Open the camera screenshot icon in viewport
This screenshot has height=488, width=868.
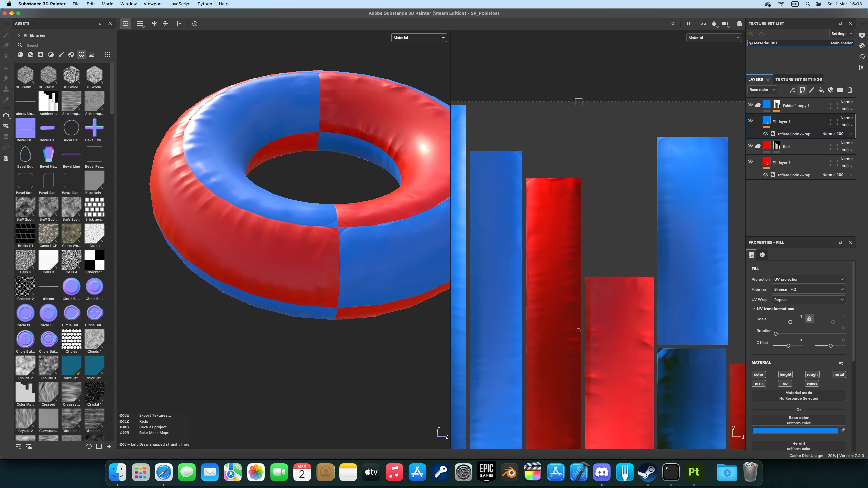(x=739, y=24)
